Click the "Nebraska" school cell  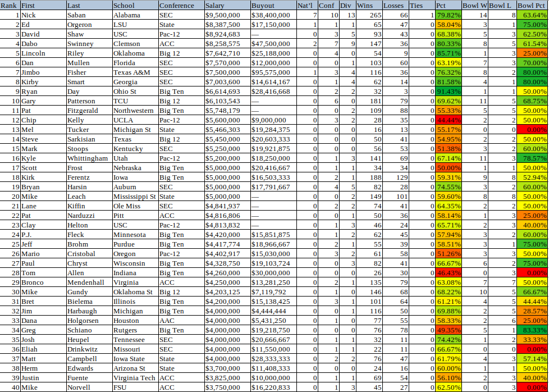[135, 168]
